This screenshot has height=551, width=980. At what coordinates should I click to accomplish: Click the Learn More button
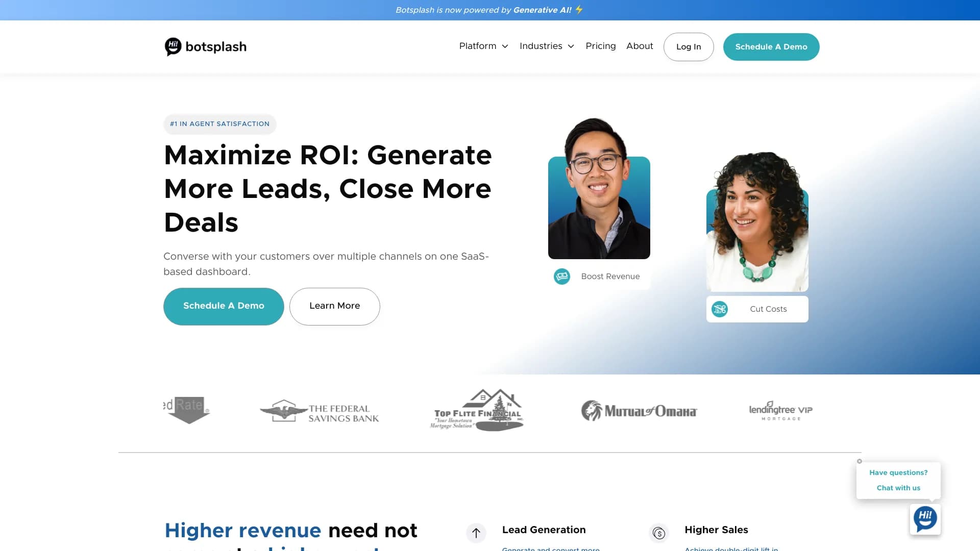pyautogui.click(x=334, y=306)
